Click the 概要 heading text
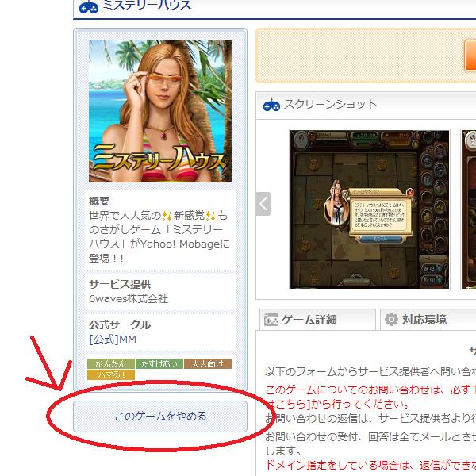The image size is (476, 476). point(99,201)
